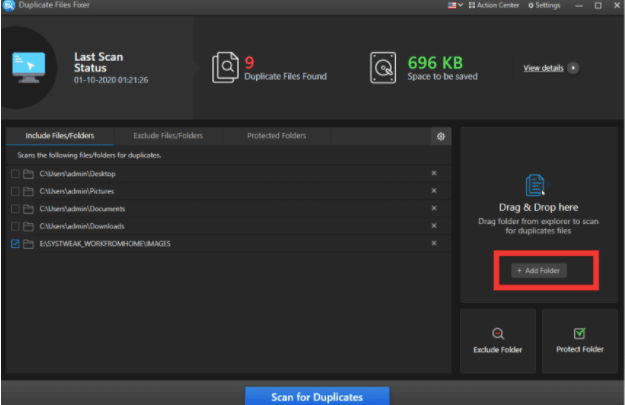Switch to the Include Files/Folders tab

(x=60, y=136)
